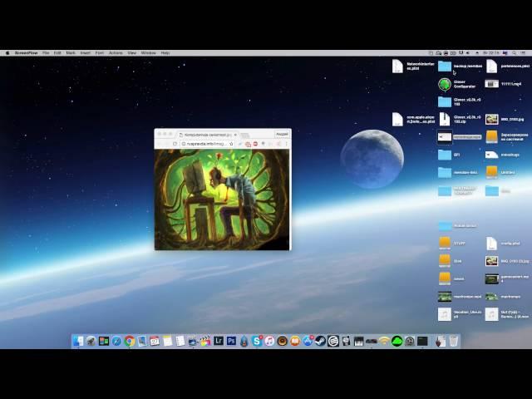This screenshot has height=399, width=532.
Task: Open the Font menu
Action: point(100,53)
